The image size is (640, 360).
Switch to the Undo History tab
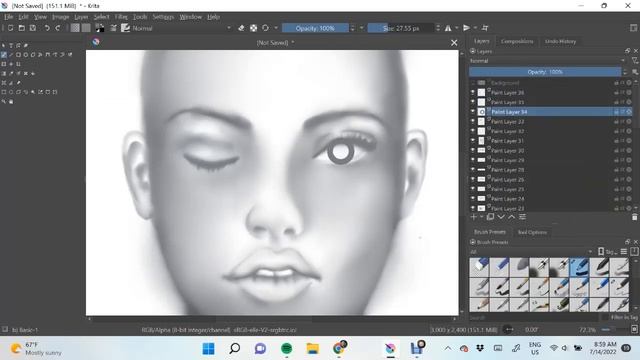560,41
